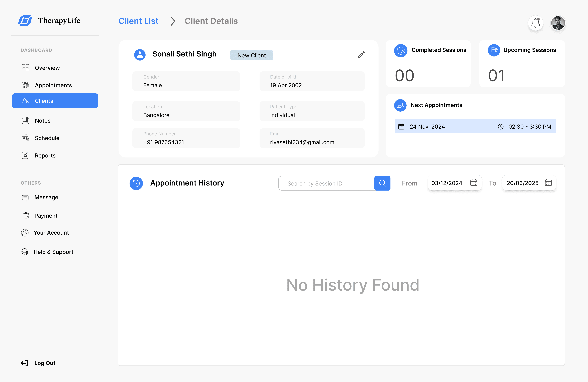Image resolution: width=588 pixels, height=382 pixels.
Task: Click the Help & Support headset icon
Action: [24, 252]
